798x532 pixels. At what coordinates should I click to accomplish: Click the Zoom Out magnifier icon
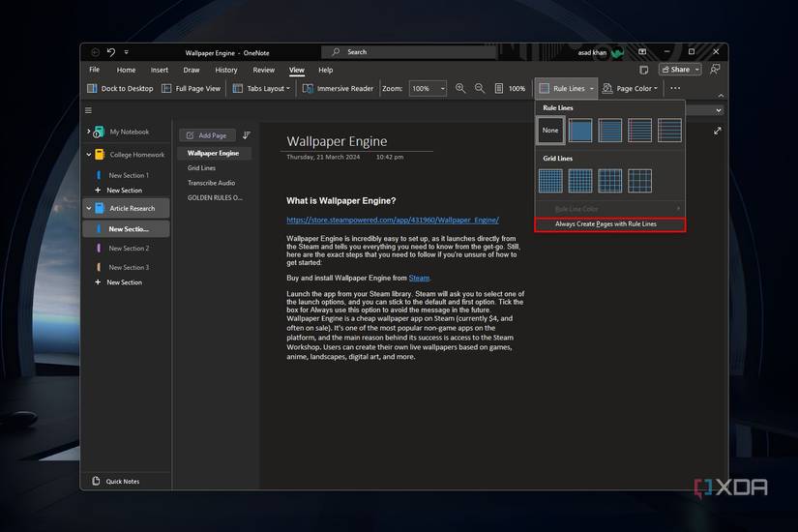point(480,89)
